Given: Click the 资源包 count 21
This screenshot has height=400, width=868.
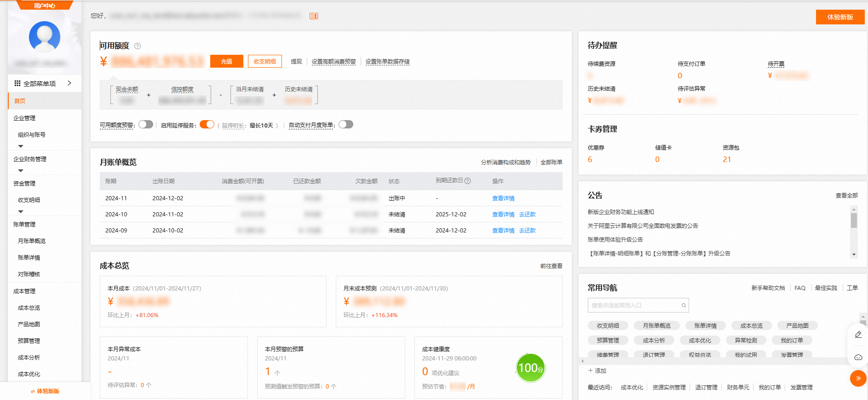Looking at the screenshot, I should tap(726, 160).
